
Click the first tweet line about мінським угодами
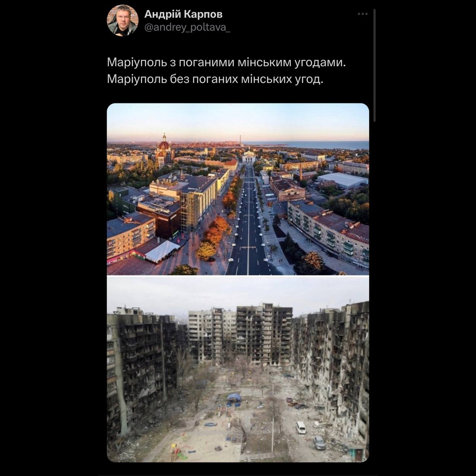(226, 62)
